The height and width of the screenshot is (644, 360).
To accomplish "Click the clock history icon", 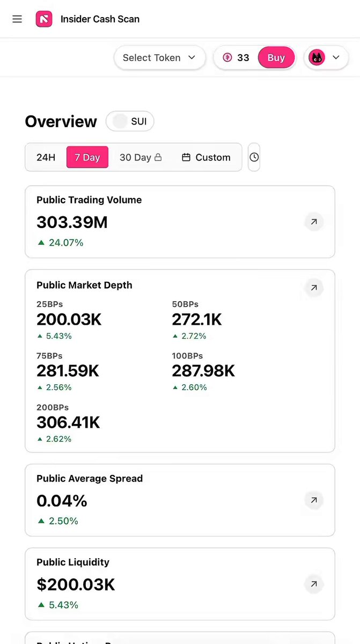I will click(254, 157).
